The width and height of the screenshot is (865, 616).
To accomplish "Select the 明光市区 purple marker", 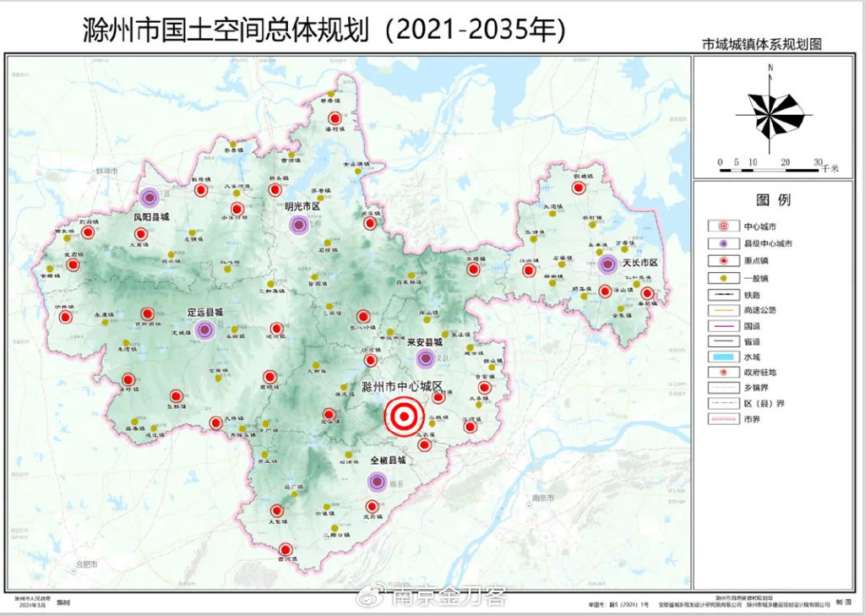I will coord(298,224).
